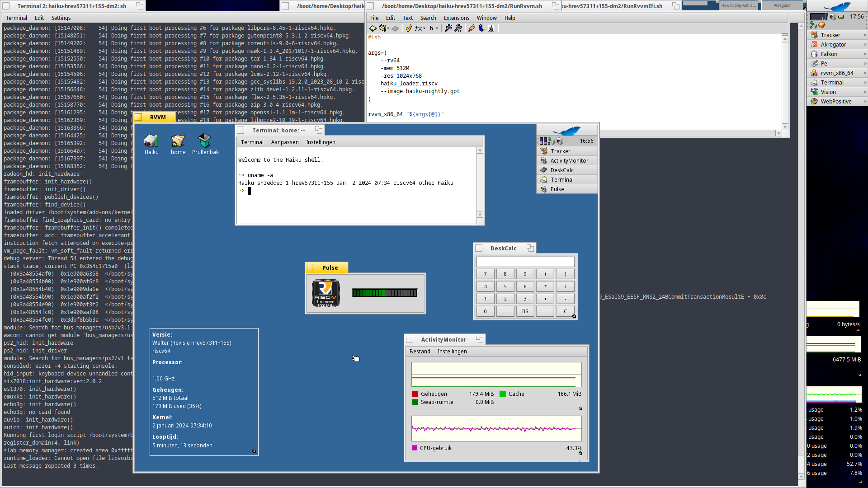The width and height of the screenshot is (868, 488).
Task: Select Tracker in guest Deskbar
Action: [x=567, y=151]
